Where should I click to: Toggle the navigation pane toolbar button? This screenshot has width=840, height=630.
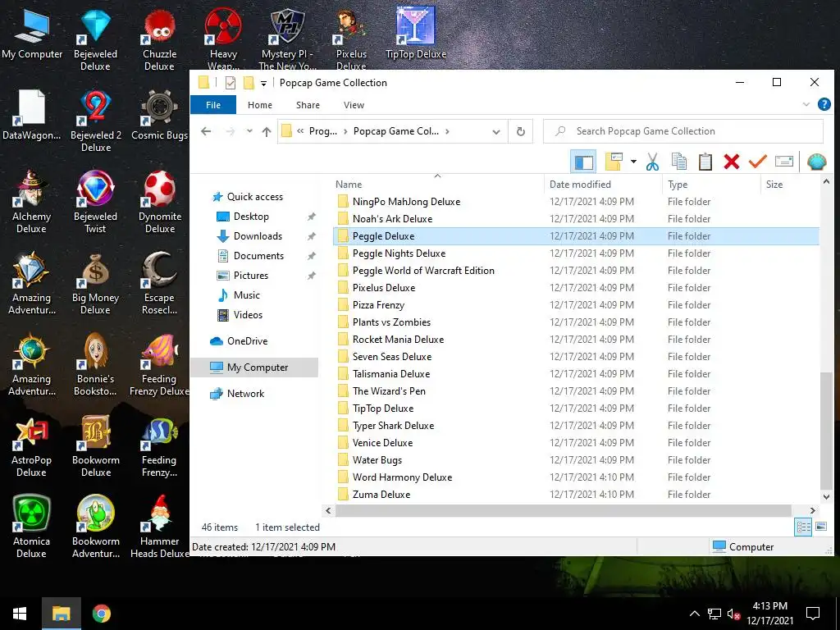[583, 162]
